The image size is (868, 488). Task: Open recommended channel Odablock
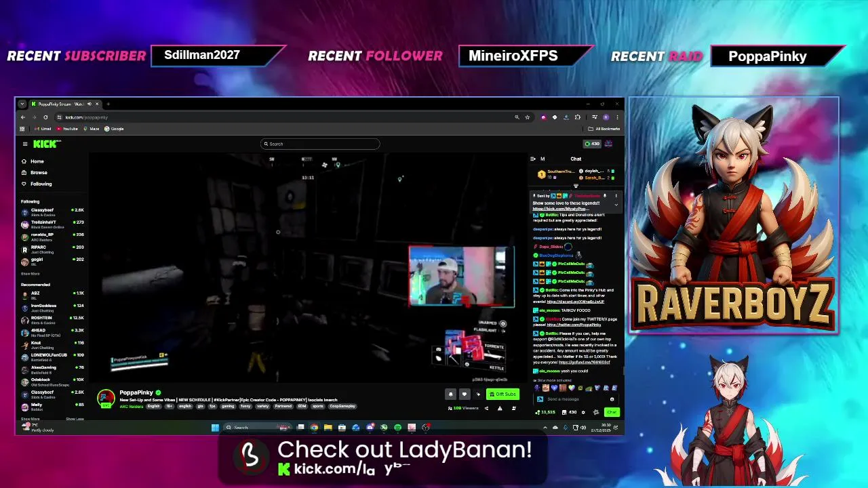point(52,381)
